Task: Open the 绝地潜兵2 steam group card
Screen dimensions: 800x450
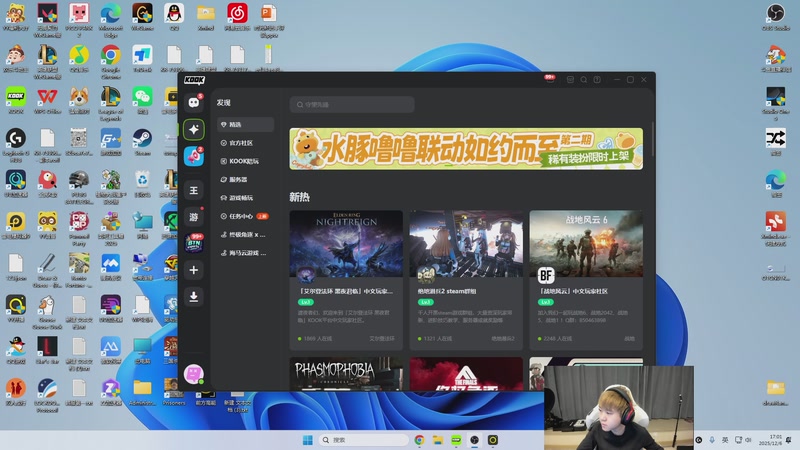Action: point(466,280)
